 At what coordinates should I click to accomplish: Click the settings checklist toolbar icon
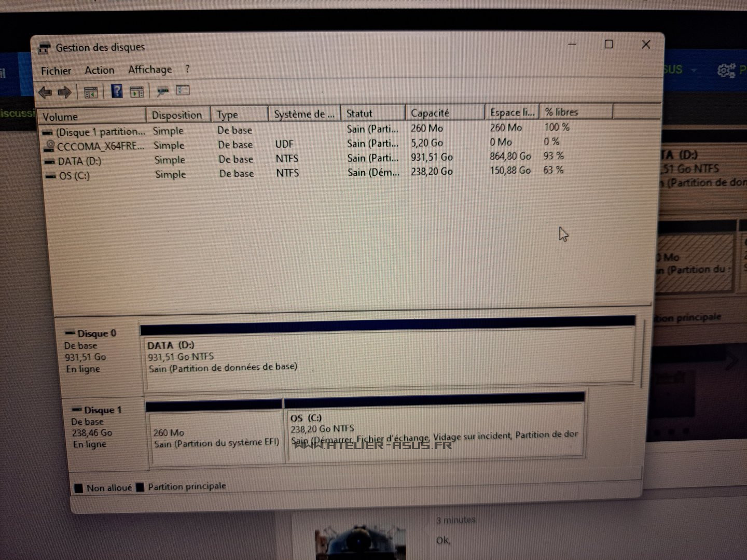point(183,91)
